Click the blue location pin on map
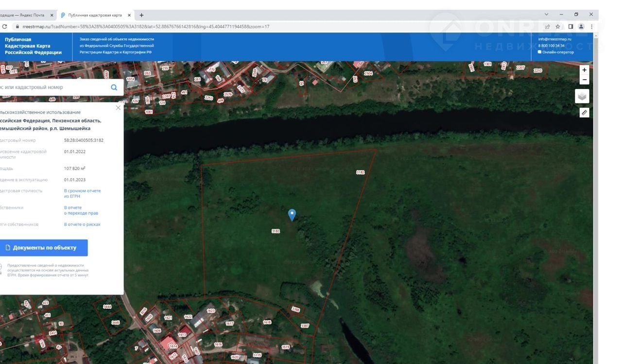622x364 pixels. point(292,214)
